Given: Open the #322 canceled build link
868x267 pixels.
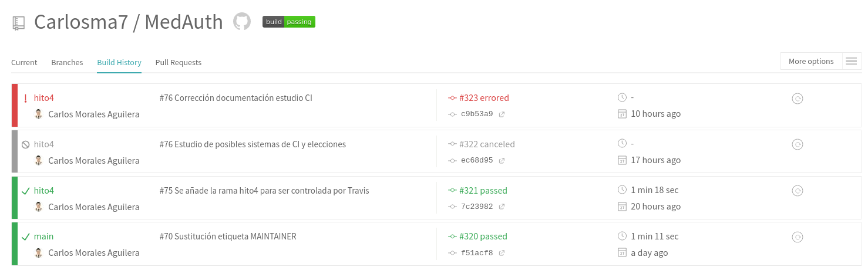Looking at the screenshot, I should click(487, 144).
